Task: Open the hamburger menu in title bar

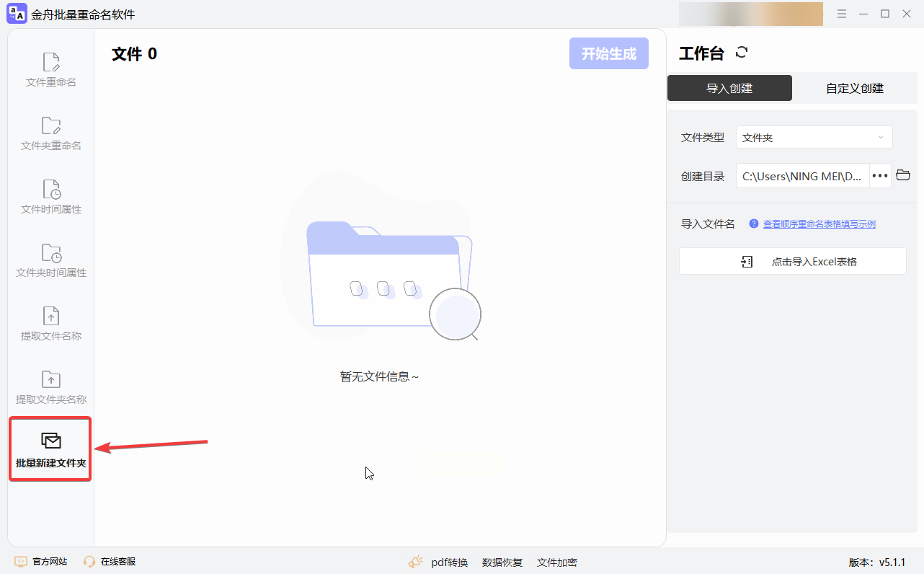Action: 842,14
